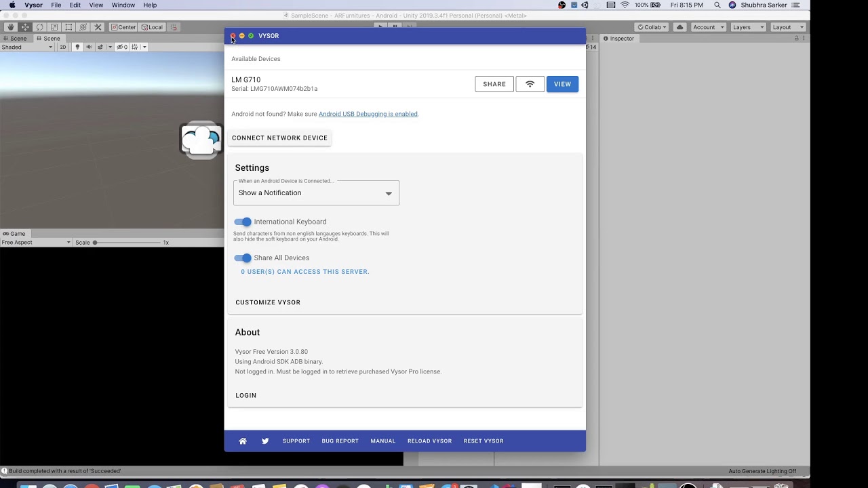Click hidden objects count icon
This screenshot has width=868, height=488.
click(x=122, y=47)
